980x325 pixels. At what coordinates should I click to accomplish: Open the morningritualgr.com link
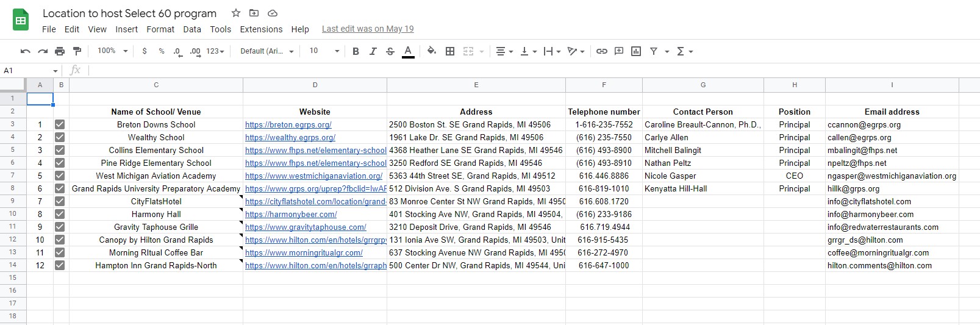pyautogui.click(x=304, y=252)
